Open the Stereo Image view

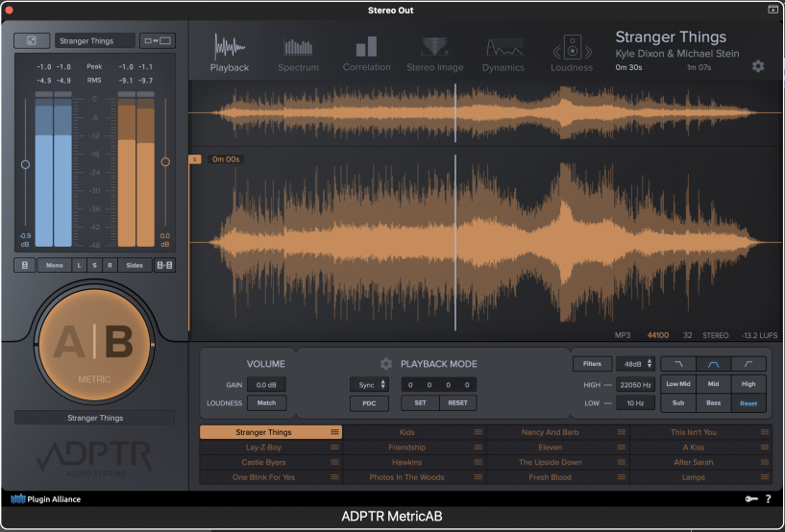click(x=434, y=54)
